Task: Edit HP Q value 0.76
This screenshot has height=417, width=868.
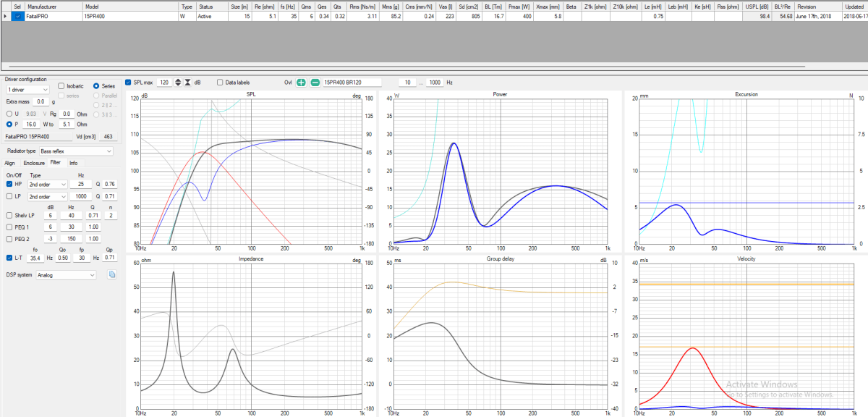Action: pyautogui.click(x=109, y=184)
